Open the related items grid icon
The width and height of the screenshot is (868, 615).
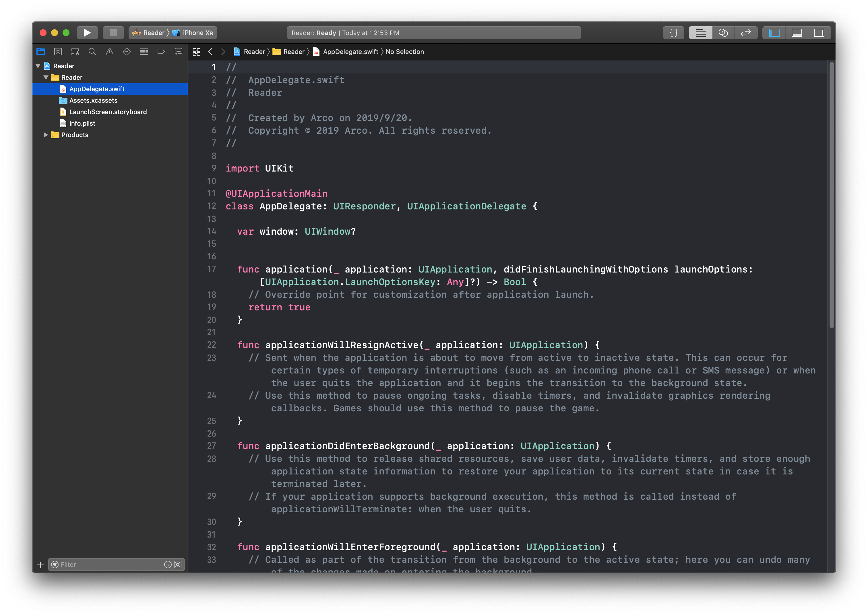(196, 52)
